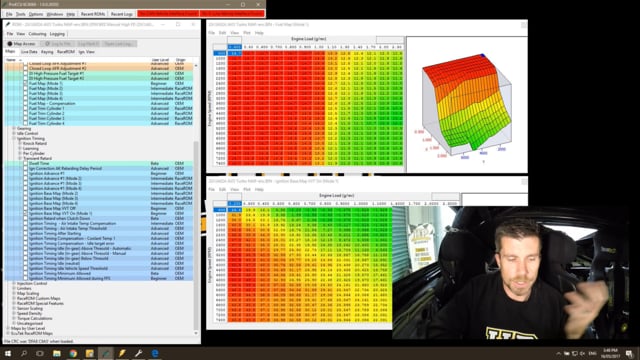Toggle Ignition Base Map VVT On (Mode 1) checkbox
The height and width of the screenshot is (360, 640).
tap(25, 213)
